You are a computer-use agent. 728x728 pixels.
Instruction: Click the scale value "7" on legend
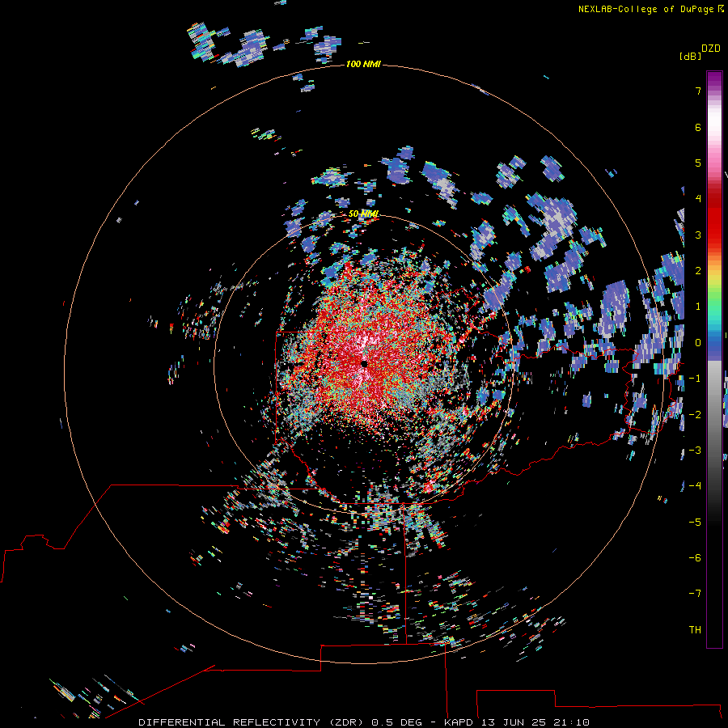698,91
